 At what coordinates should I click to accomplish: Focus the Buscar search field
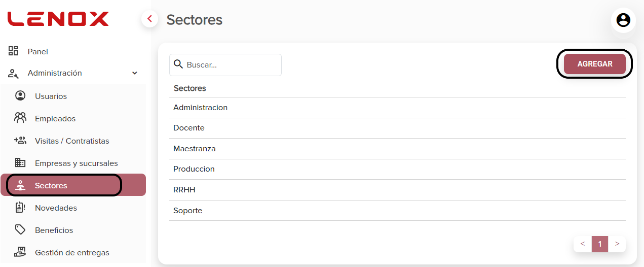225,65
